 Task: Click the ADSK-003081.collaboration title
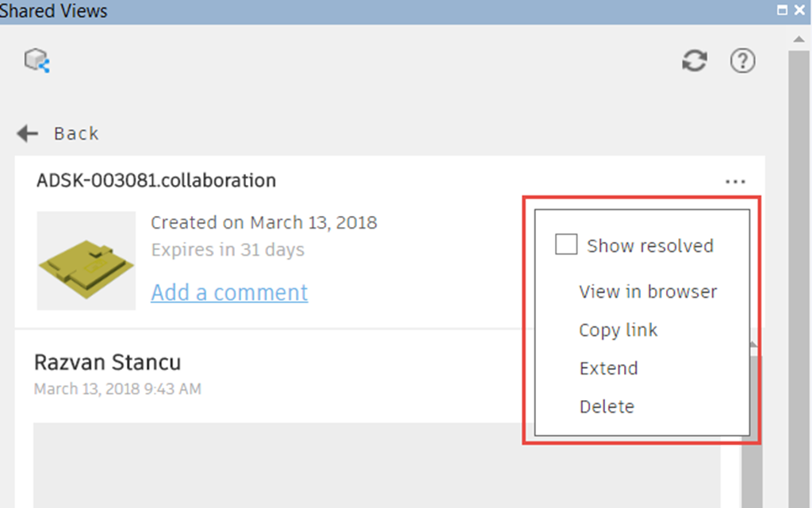tap(156, 180)
